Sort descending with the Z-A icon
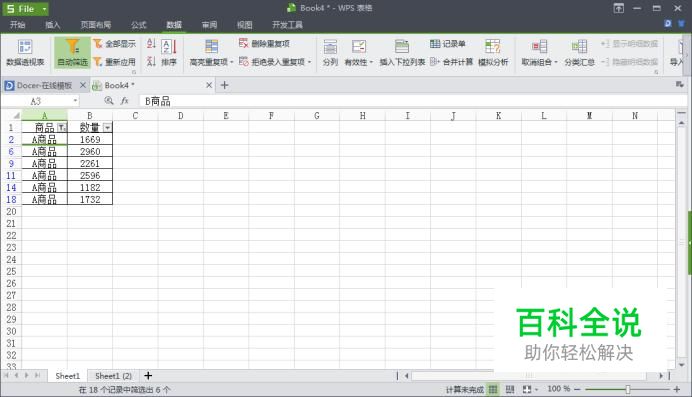Screen dimensions: 692x397 (x=151, y=62)
